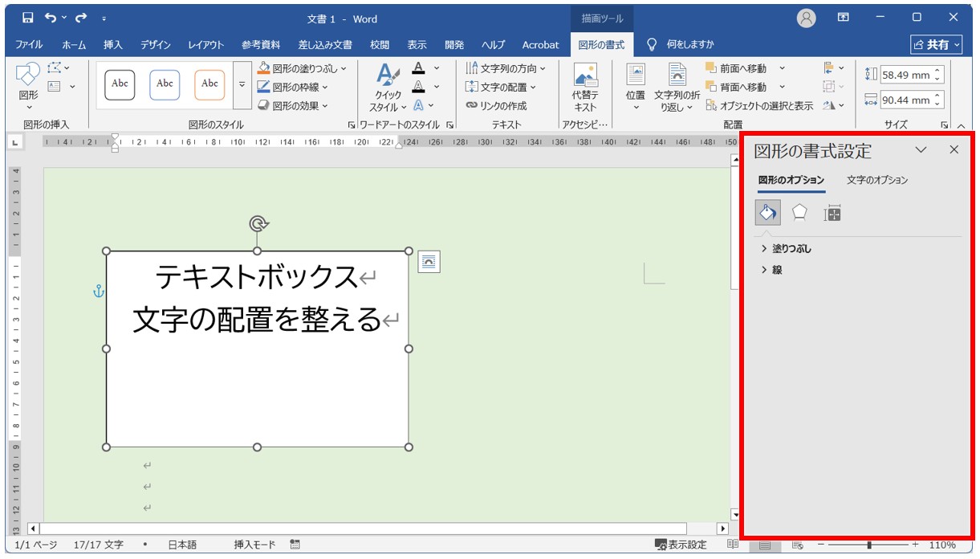This screenshot has width=980, height=559.
Task: Apply the black outline Abc shape style
Action: 120,84
